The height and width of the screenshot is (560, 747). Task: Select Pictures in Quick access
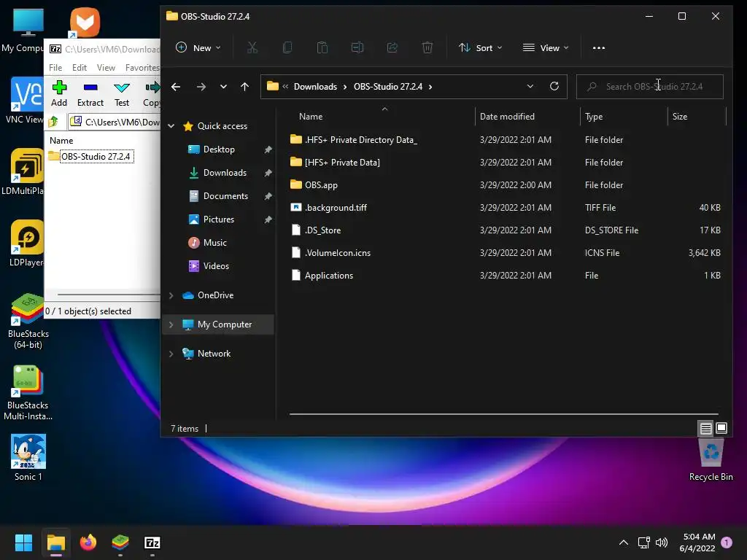[x=219, y=219]
